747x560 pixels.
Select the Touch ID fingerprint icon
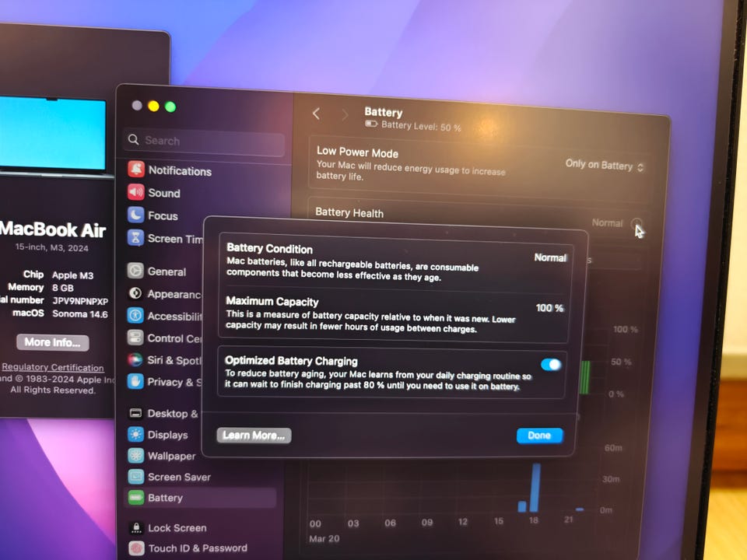click(x=136, y=548)
